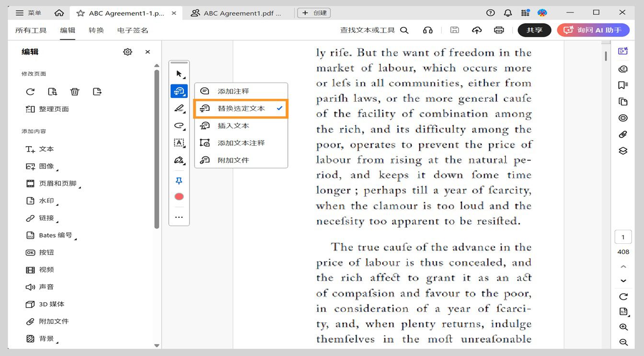Open the attachments paperclip icon
The image size is (644, 356).
click(623, 134)
